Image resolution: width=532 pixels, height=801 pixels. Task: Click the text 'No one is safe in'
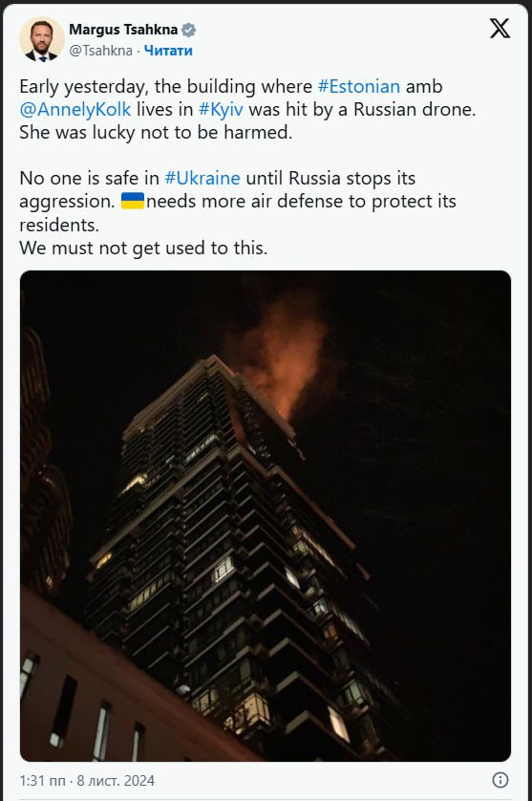[90, 178]
